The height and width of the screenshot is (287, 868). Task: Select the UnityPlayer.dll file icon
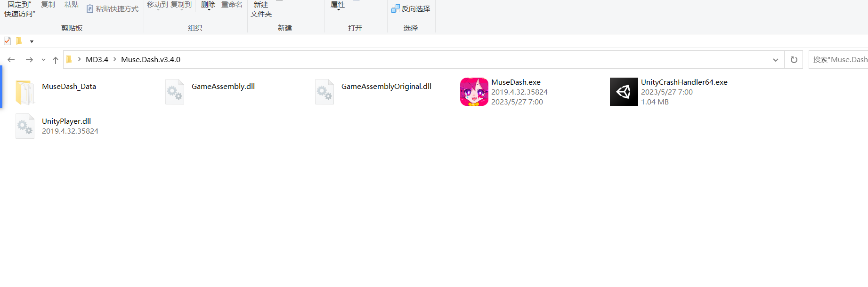[x=24, y=126]
